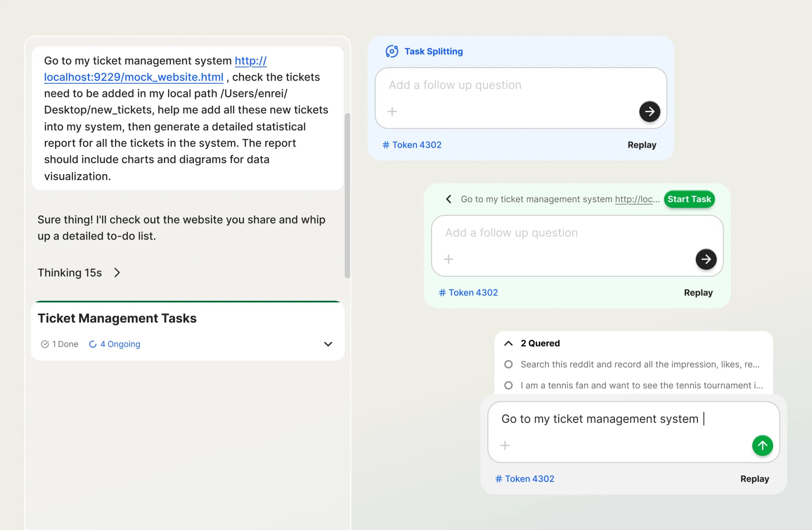Expand the Thinking 15s details
812x530 pixels.
[x=117, y=272]
